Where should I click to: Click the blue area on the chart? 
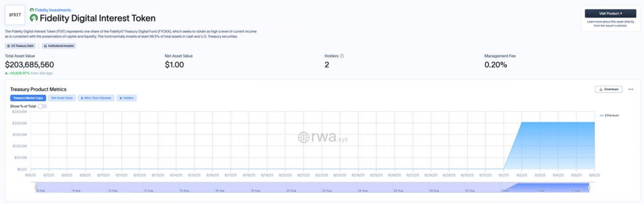[x=557, y=148]
